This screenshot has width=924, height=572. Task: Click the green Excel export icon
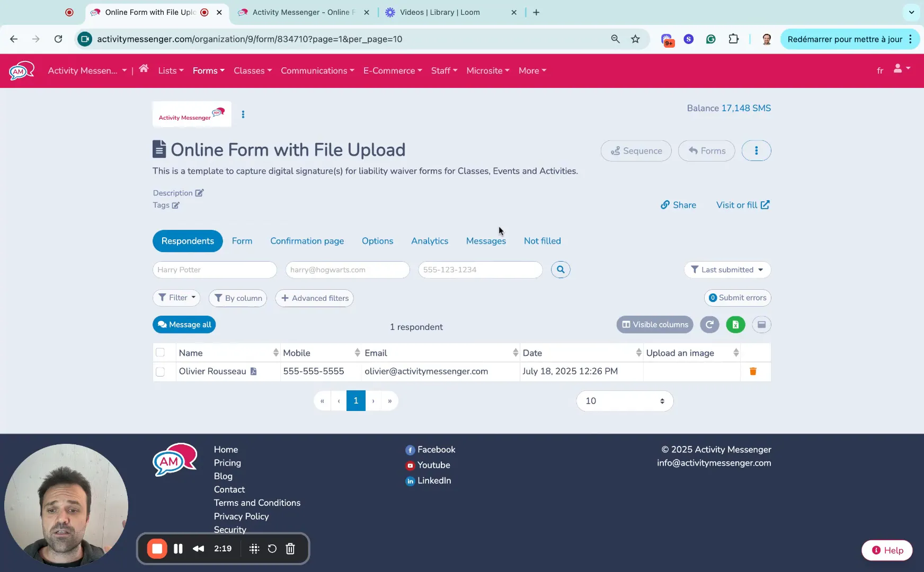[735, 325]
